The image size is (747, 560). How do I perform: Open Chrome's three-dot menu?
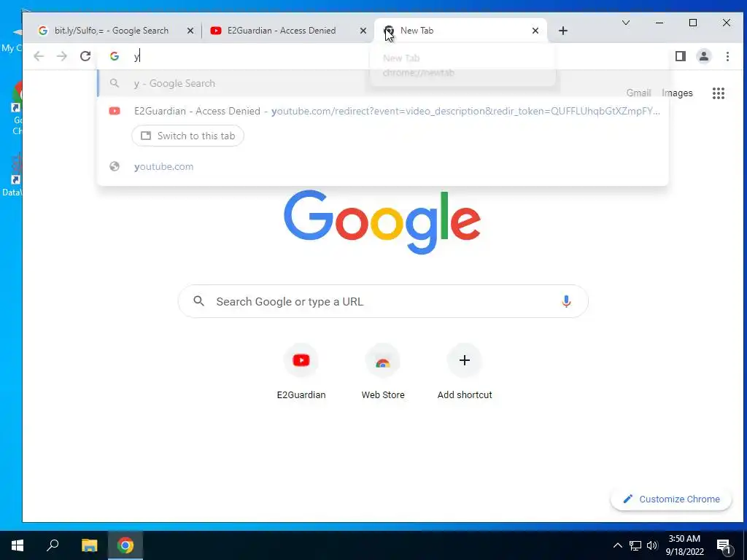pos(727,56)
